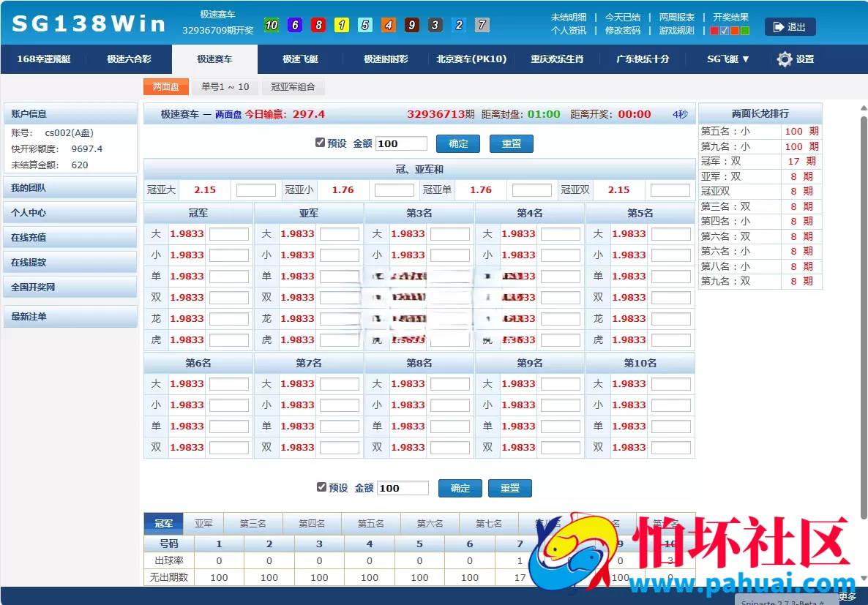Click the cyan number 5 ball
This screenshot has height=605, width=868.
364,25
